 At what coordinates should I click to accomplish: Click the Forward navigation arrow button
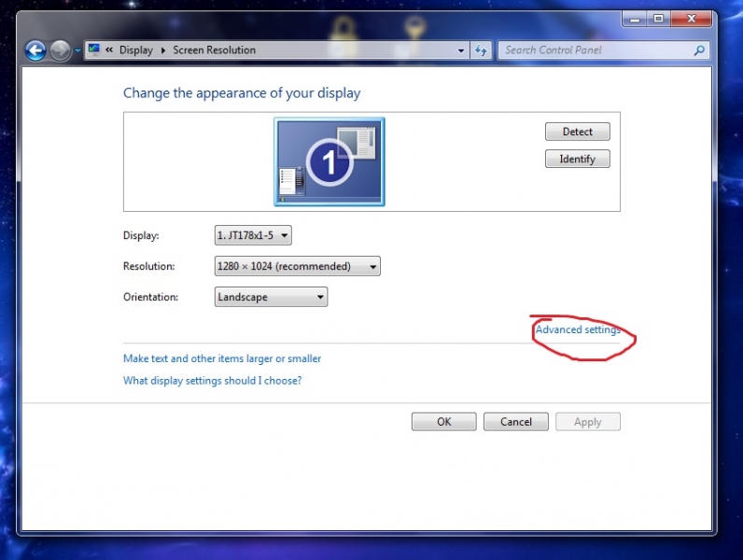pos(61,50)
